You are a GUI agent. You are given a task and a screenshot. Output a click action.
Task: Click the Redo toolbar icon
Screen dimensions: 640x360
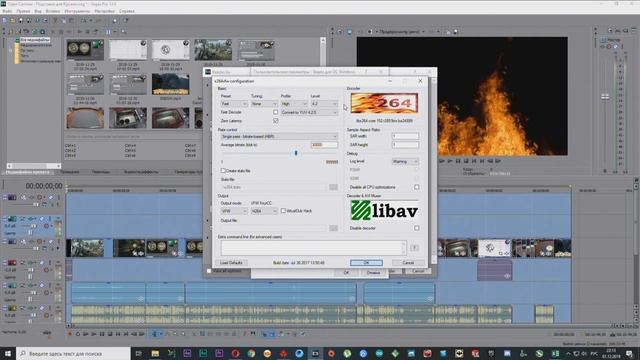[x=98, y=20]
